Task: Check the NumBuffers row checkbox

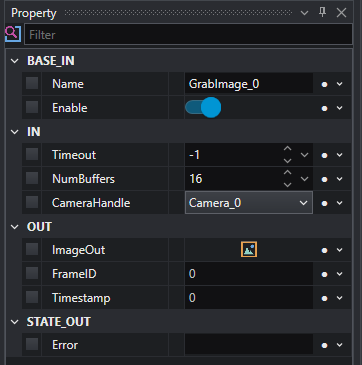Action: click(x=32, y=178)
